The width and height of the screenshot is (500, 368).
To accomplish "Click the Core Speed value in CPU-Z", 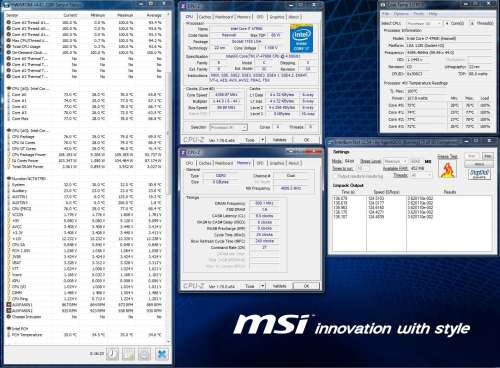I will click(x=226, y=95).
